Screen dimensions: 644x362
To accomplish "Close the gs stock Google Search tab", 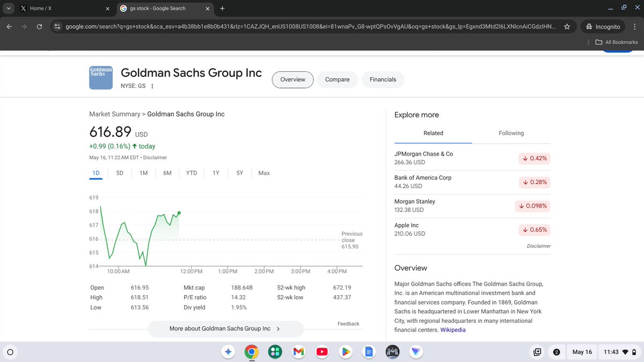I will click(208, 8).
